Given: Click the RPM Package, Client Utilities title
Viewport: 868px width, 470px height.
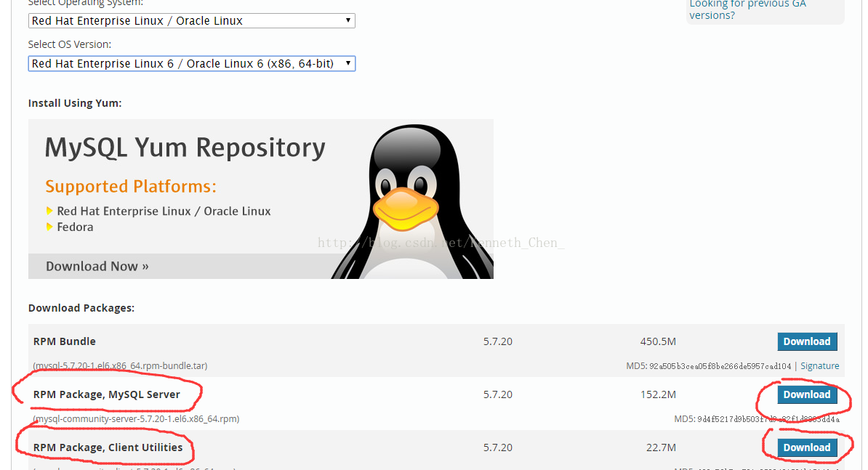Looking at the screenshot, I should pos(108,448).
